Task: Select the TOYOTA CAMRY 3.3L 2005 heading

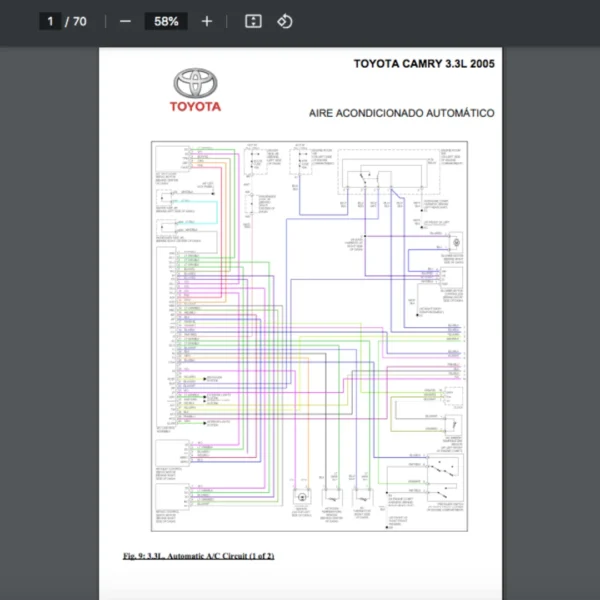Action: (423, 64)
